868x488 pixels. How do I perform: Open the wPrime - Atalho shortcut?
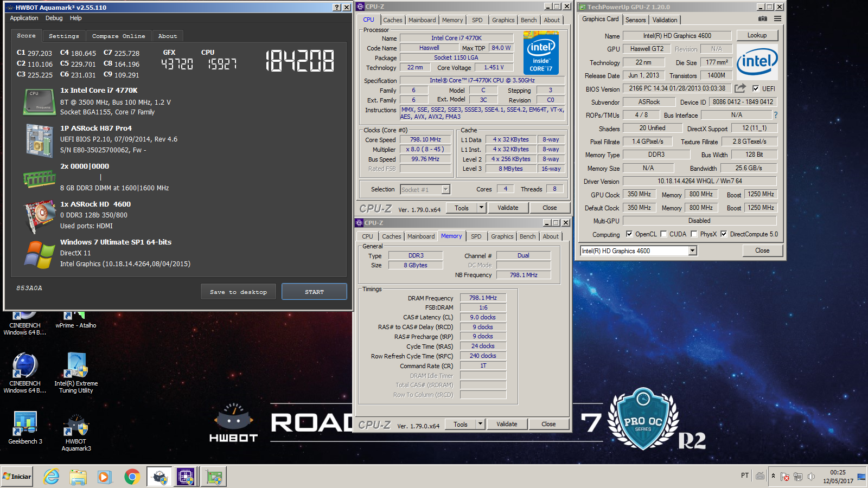pos(76,320)
